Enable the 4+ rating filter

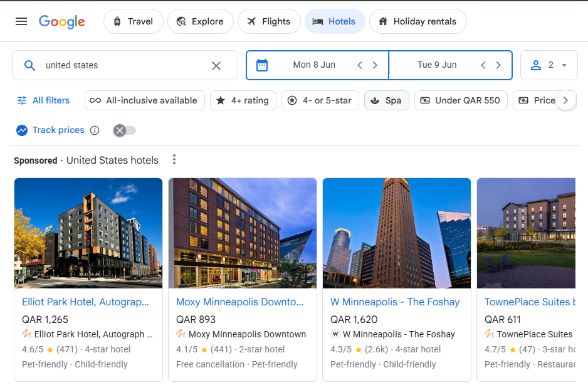pos(243,100)
